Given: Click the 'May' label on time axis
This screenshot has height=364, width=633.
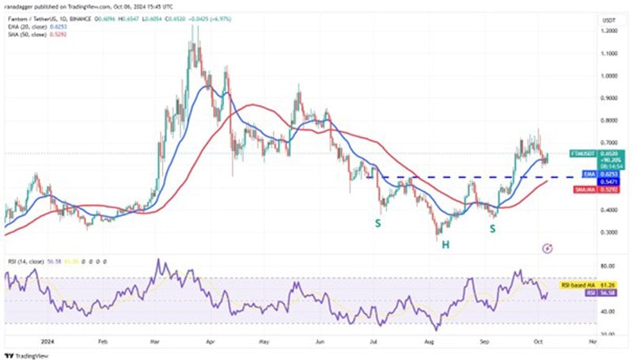Looking at the screenshot, I should pos(263,342).
